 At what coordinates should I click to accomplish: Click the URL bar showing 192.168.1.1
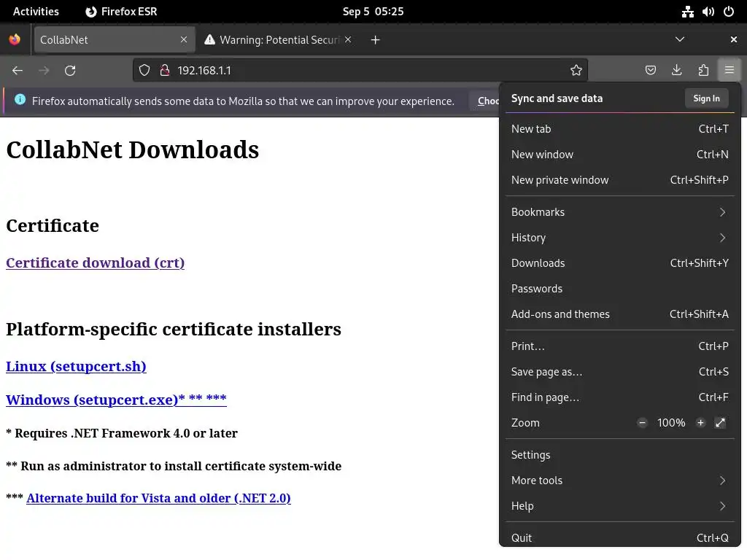pyautogui.click(x=362, y=71)
